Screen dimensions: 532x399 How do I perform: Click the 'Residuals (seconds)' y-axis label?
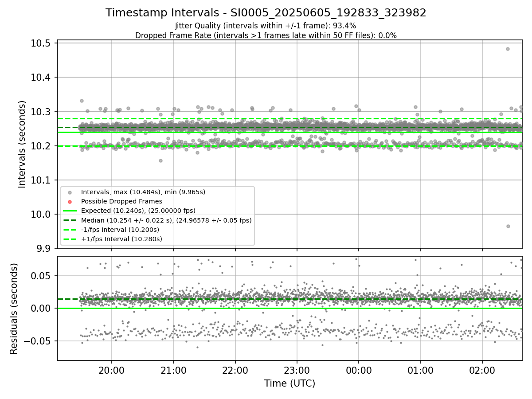coord(14,309)
